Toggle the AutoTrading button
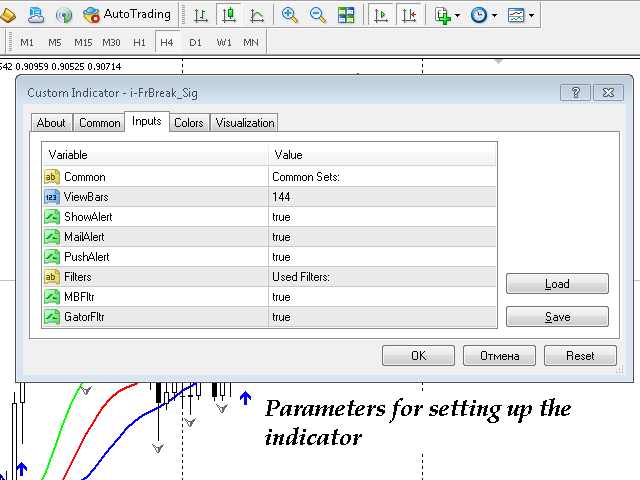The image size is (640, 480). (x=127, y=15)
